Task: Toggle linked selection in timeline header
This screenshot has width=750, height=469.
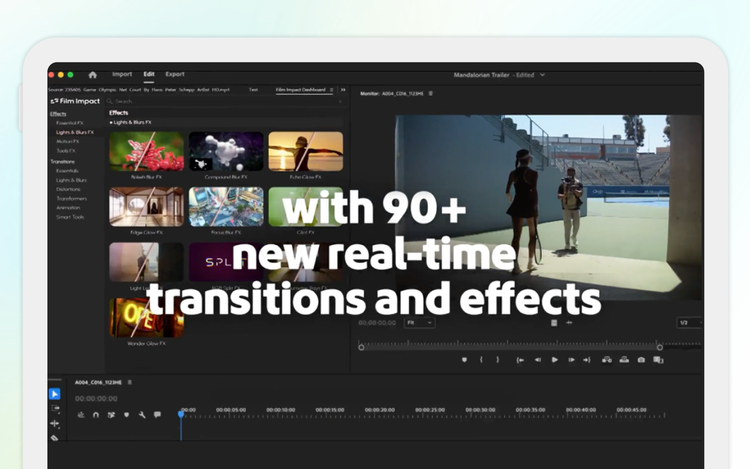Action: point(111,415)
